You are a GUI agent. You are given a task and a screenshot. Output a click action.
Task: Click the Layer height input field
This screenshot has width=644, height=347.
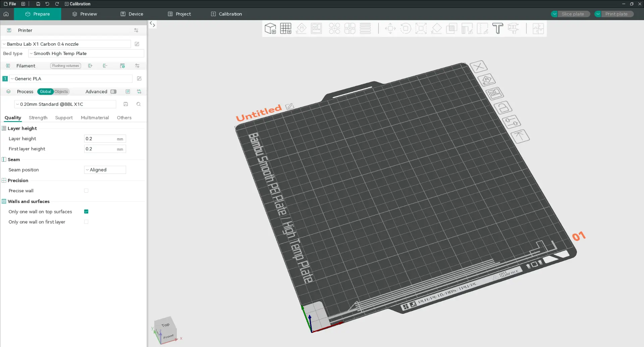point(100,139)
